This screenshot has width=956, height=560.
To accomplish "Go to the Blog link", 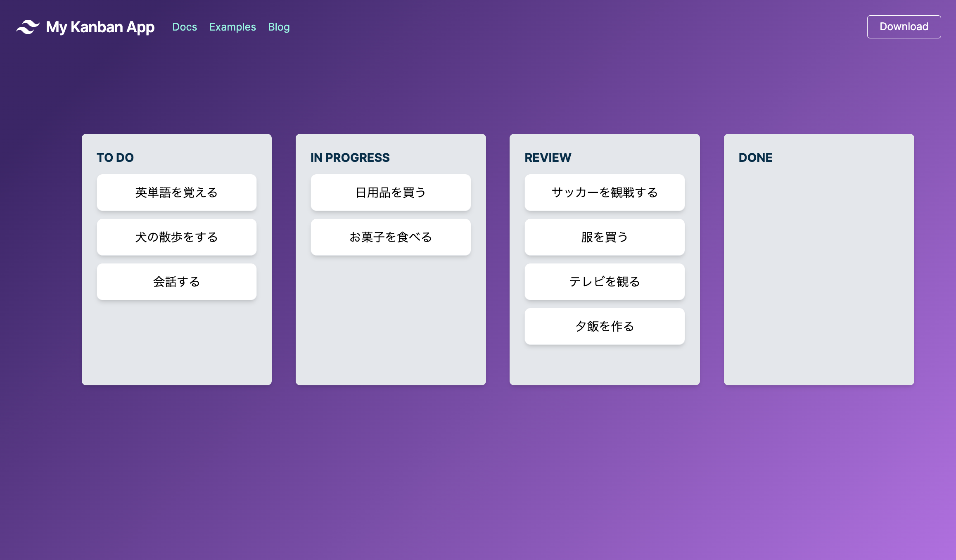I will [279, 27].
